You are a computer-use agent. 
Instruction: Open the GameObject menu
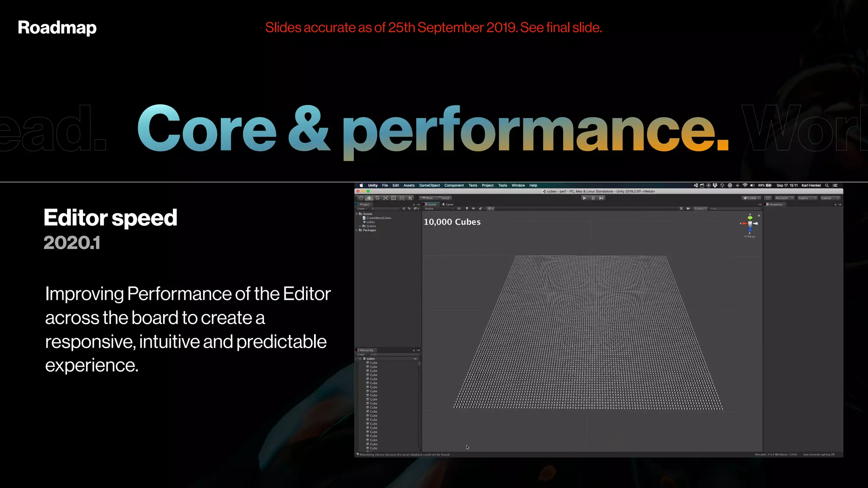pyautogui.click(x=429, y=185)
